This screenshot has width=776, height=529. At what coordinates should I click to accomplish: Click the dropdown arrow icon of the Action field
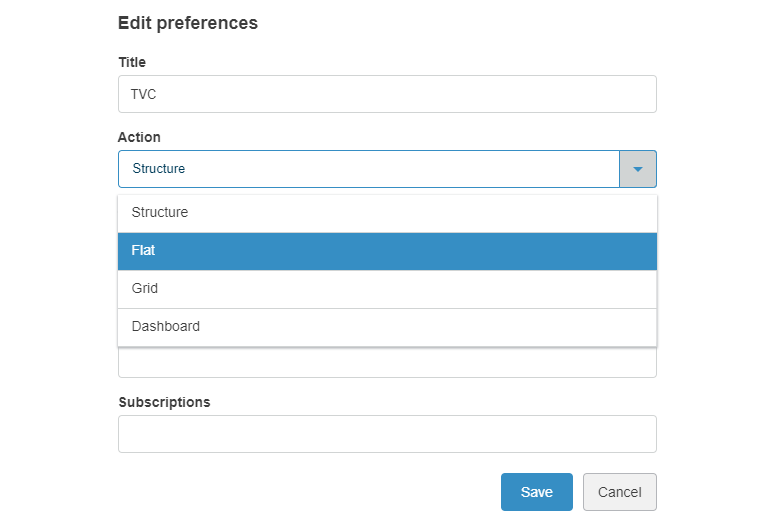pos(638,169)
